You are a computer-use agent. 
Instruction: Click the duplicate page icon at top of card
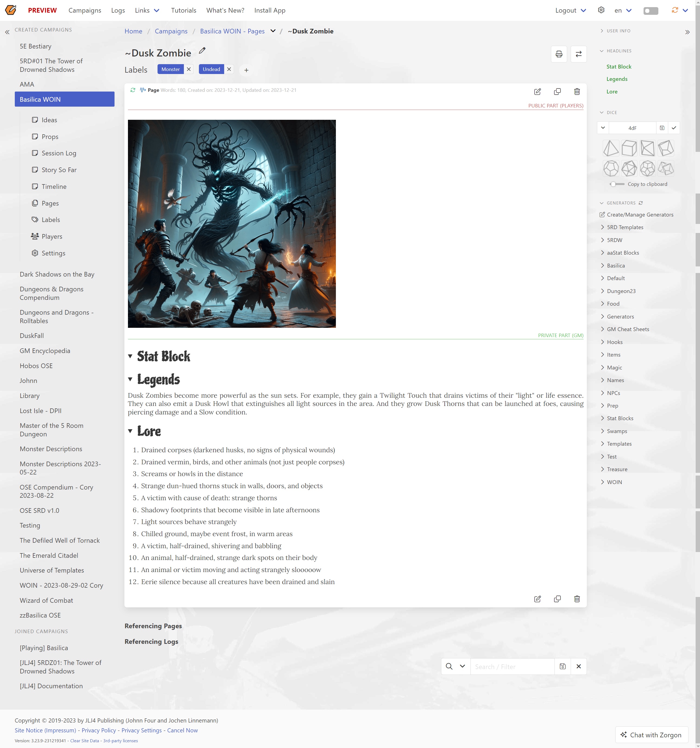557,92
